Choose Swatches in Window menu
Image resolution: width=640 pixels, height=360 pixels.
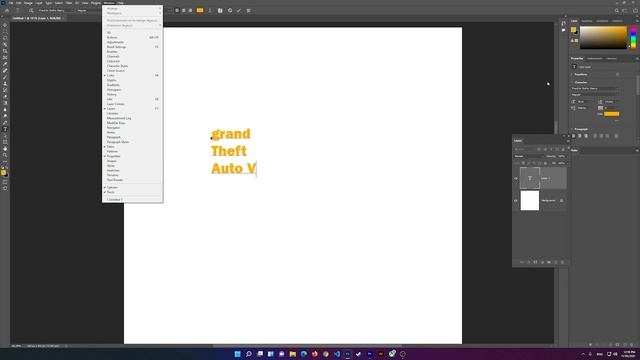(x=132, y=170)
